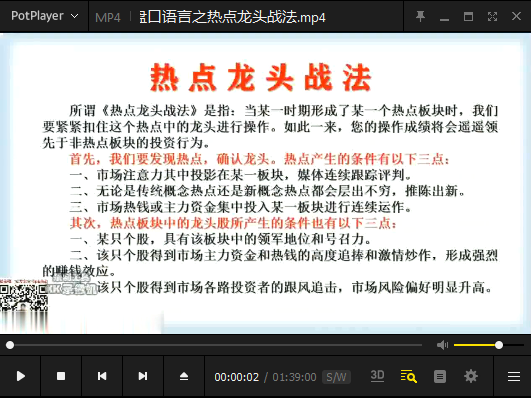
Task: Toggle 3D video mode
Action: (377, 376)
